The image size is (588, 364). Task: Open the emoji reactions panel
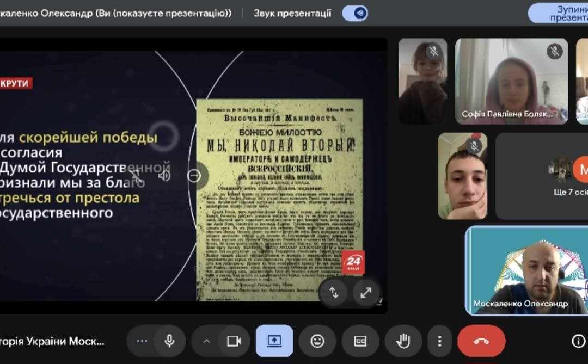[x=317, y=341]
